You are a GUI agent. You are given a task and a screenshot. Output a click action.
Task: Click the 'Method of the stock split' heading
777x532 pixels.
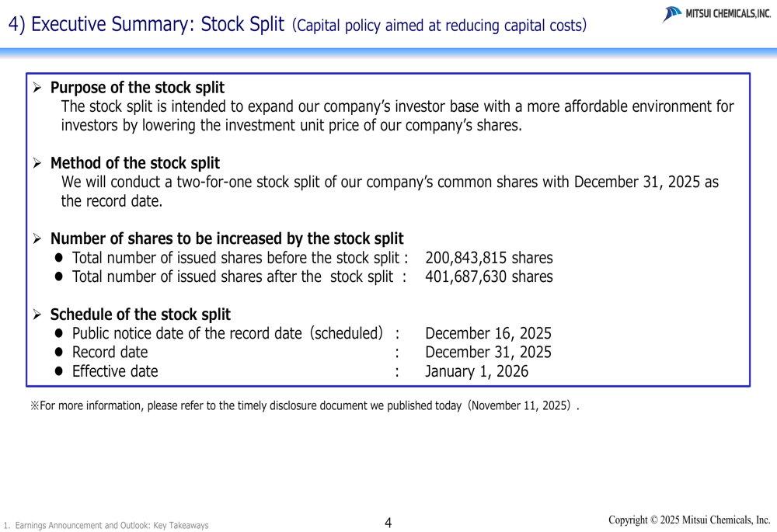pos(134,163)
